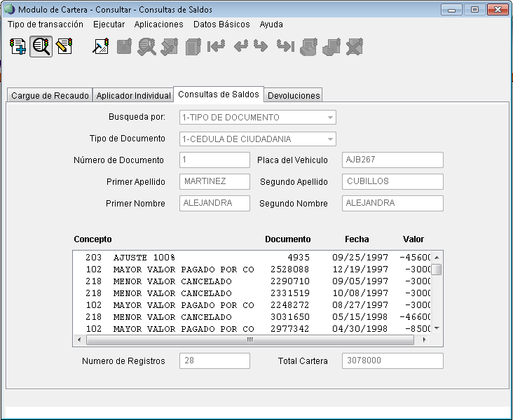Expand the Busqueda por dropdown
The height and width of the screenshot is (420, 513).
(330, 118)
